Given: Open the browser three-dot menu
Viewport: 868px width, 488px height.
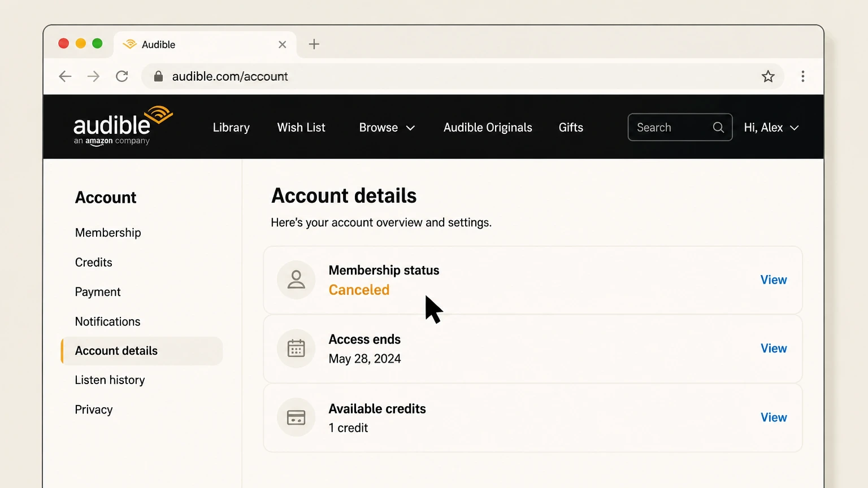Looking at the screenshot, I should 802,76.
